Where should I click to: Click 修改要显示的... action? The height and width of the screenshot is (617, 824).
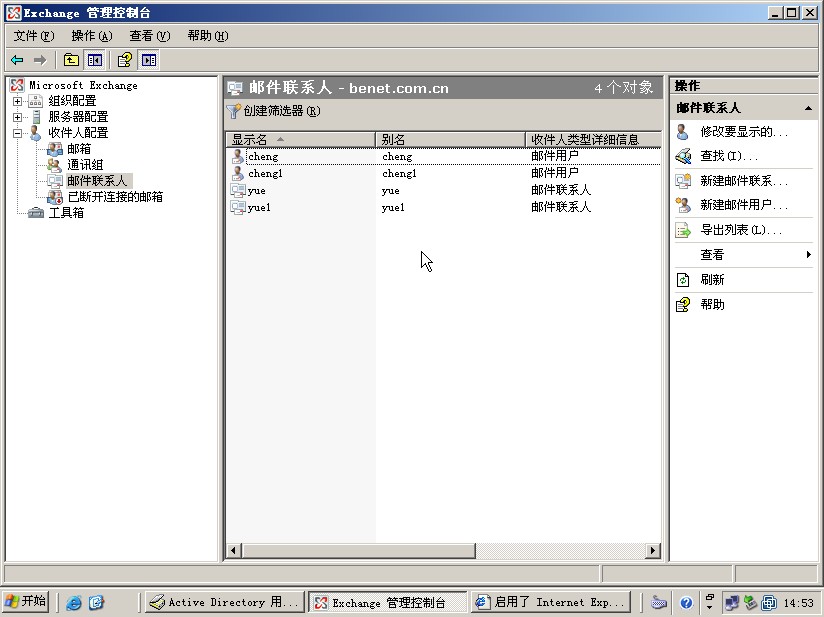tap(744, 132)
